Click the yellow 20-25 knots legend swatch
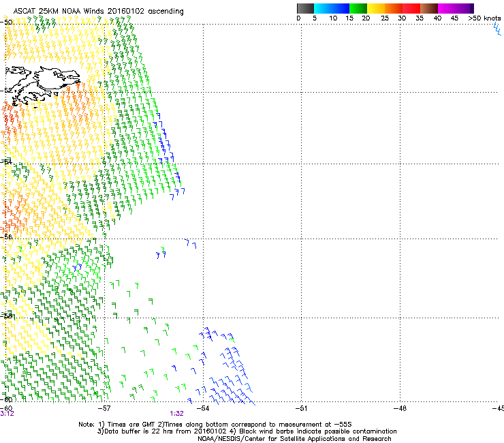Viewport: 504px width, 443px height. point(376,8)
